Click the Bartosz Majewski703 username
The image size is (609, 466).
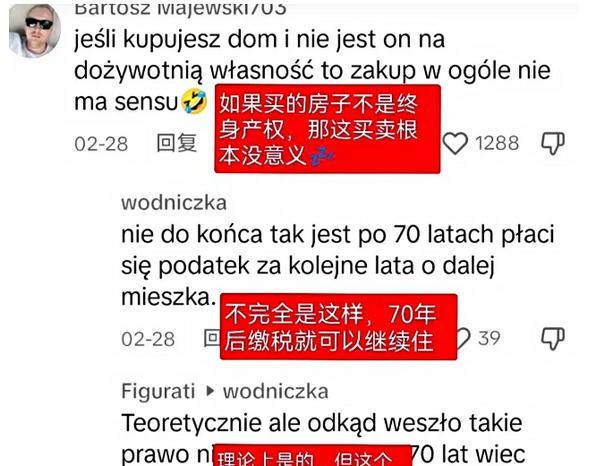(x=180, y=9)
